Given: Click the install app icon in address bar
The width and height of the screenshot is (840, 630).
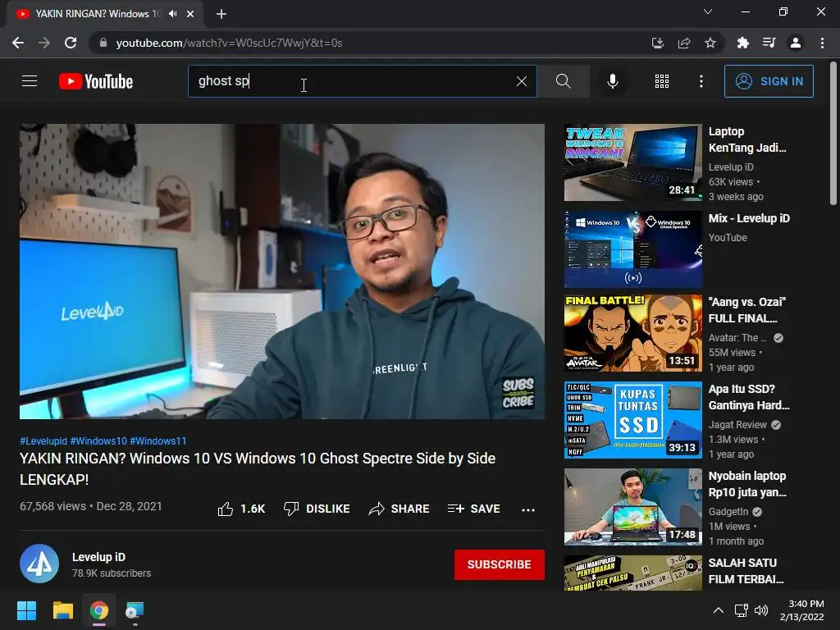Looking at the screenshot, I should pyautogui.click(x=657, y=43).
